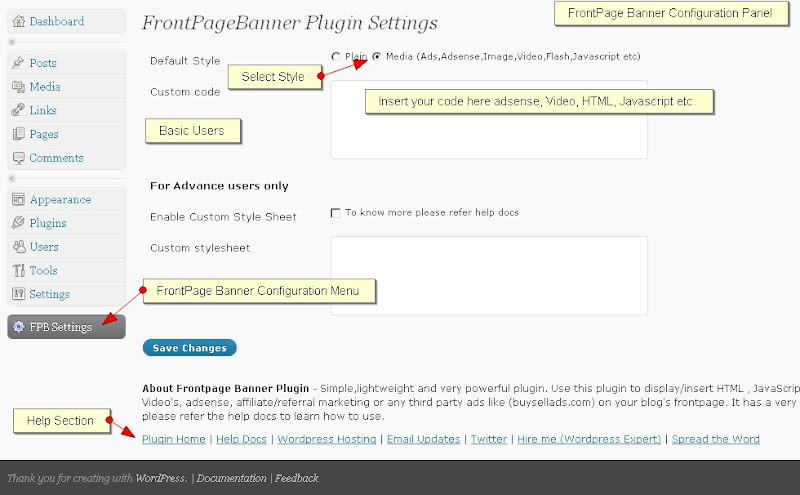Open the Dashboard menu item
The width and height of the screenshot is (800, 495).
click(x=66, y=21)
